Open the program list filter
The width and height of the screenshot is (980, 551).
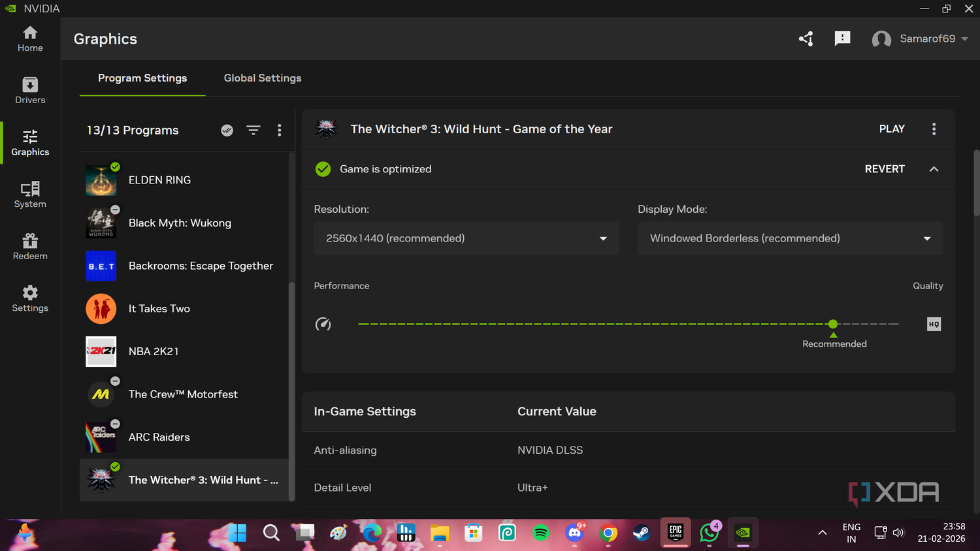pos(253,130)
